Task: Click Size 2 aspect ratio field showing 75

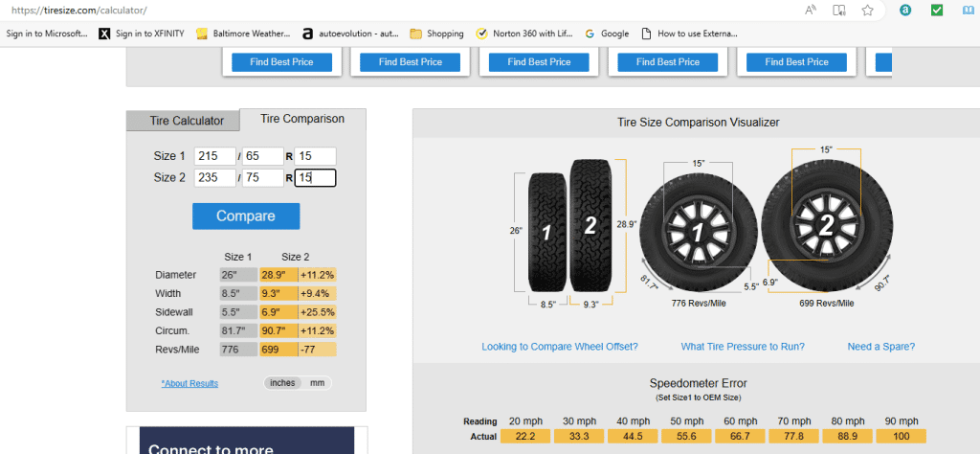Action: click(x=262, y=177)
